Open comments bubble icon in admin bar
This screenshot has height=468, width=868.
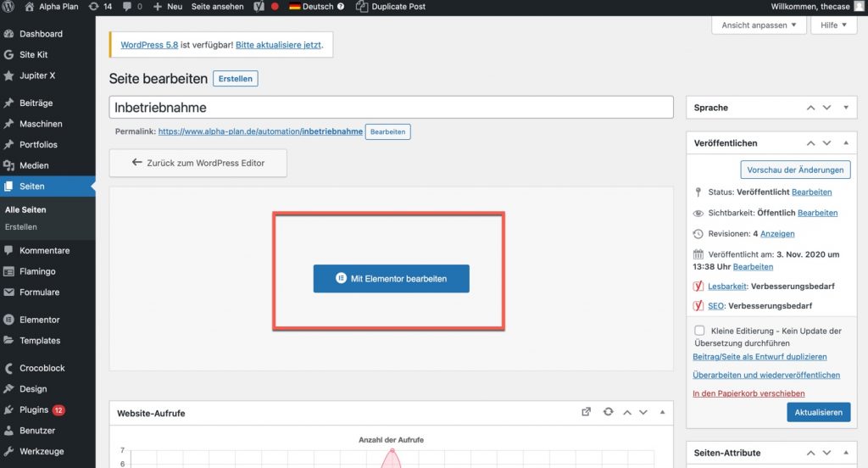click(133, 7)
